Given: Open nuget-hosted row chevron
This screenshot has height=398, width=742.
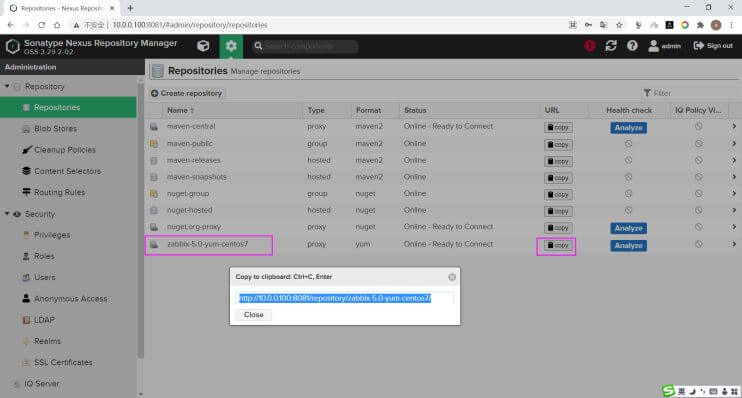Looking at the screenshot, I should tap(734, 210).
